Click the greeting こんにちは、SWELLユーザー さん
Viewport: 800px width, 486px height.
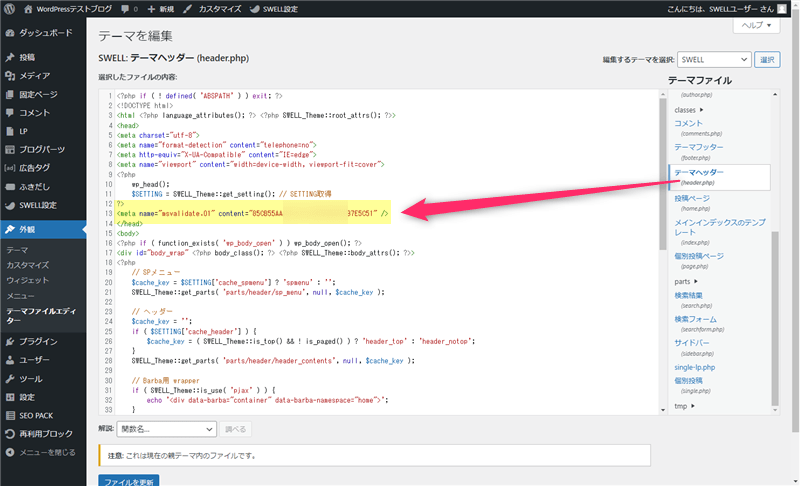(720, 9)
